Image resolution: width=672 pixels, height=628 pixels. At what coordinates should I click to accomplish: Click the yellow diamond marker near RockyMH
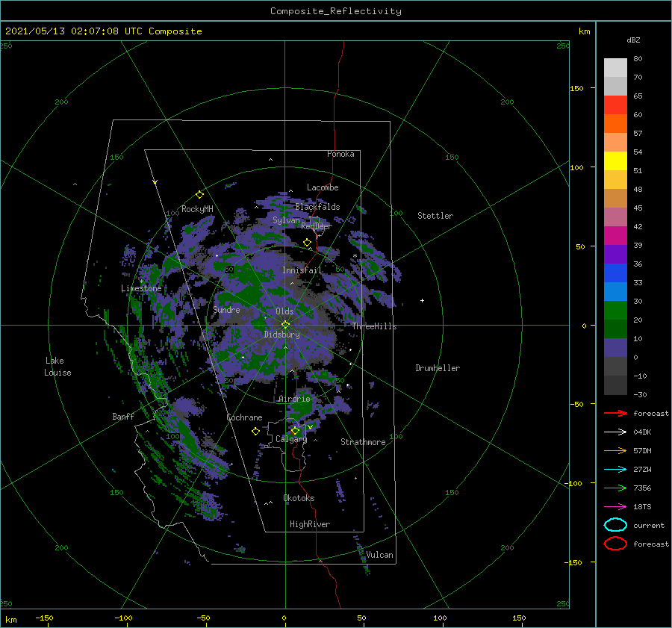[199, 195]
